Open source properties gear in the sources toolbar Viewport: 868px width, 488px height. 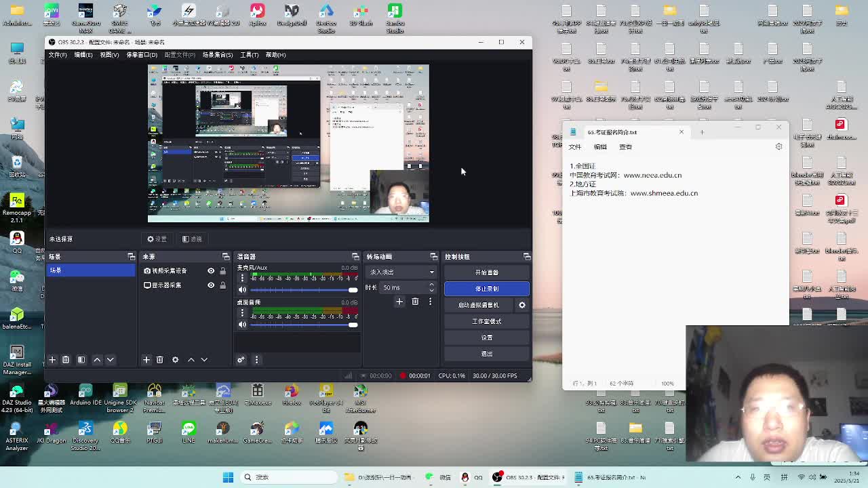(175, 360)
